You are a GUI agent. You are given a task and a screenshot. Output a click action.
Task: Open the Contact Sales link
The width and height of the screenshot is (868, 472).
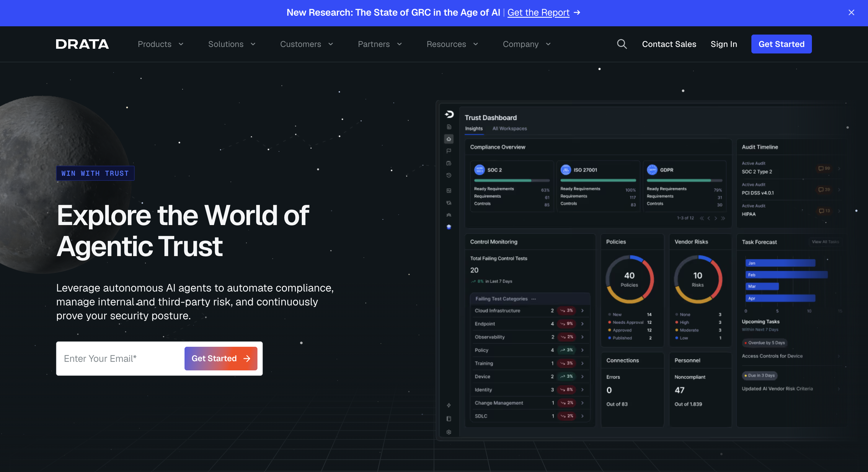click(669, 44)
